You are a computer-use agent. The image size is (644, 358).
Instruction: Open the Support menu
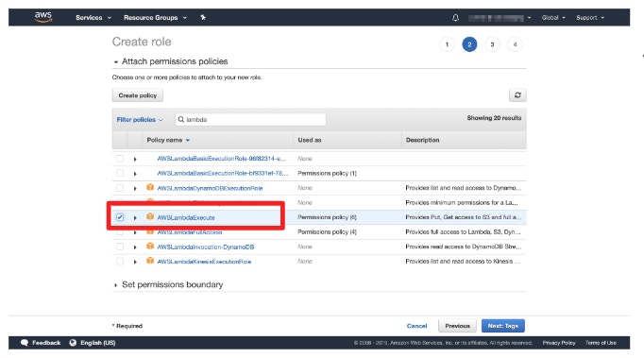(x=590, y=18)
